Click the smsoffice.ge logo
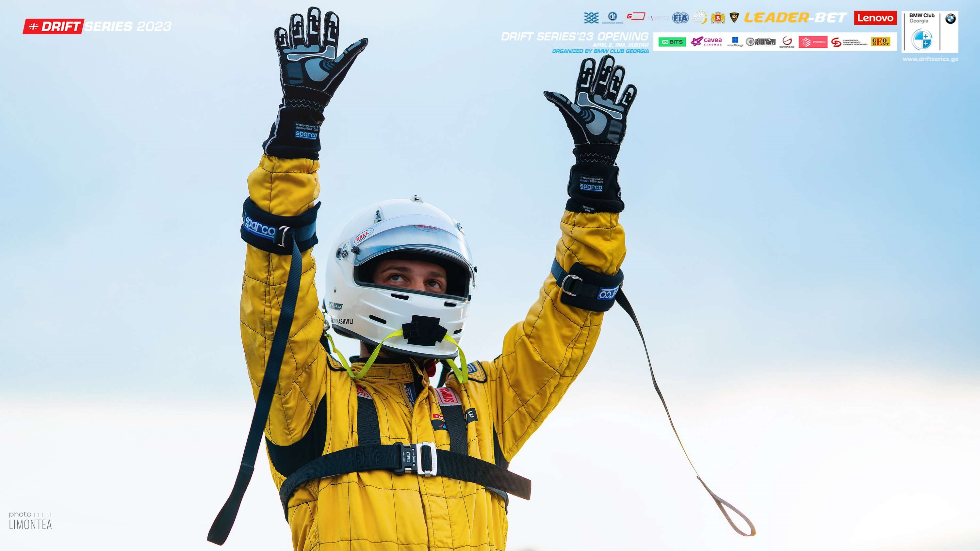 pyautogui.click(x=735, y=42)
